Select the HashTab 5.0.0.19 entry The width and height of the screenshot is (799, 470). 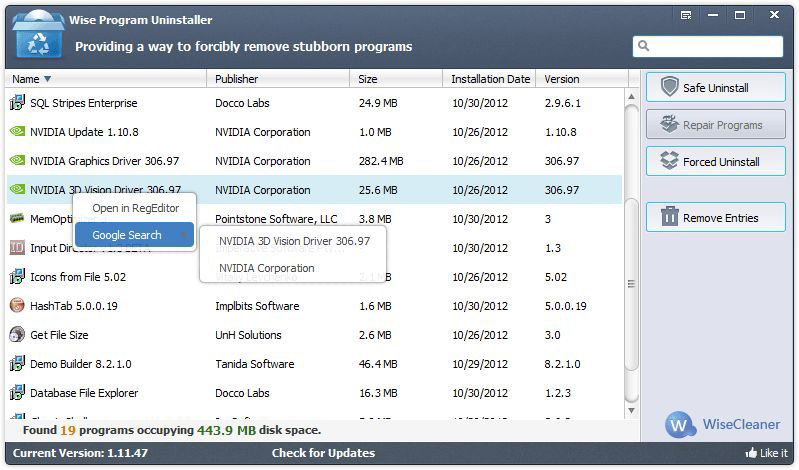pyautogui.click(x=74, y=306)
